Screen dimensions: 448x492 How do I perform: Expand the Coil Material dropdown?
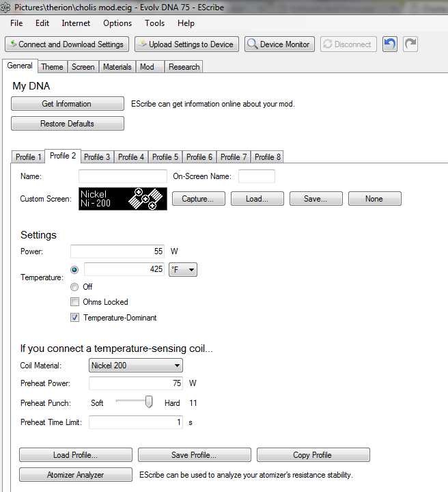(136, 366)
